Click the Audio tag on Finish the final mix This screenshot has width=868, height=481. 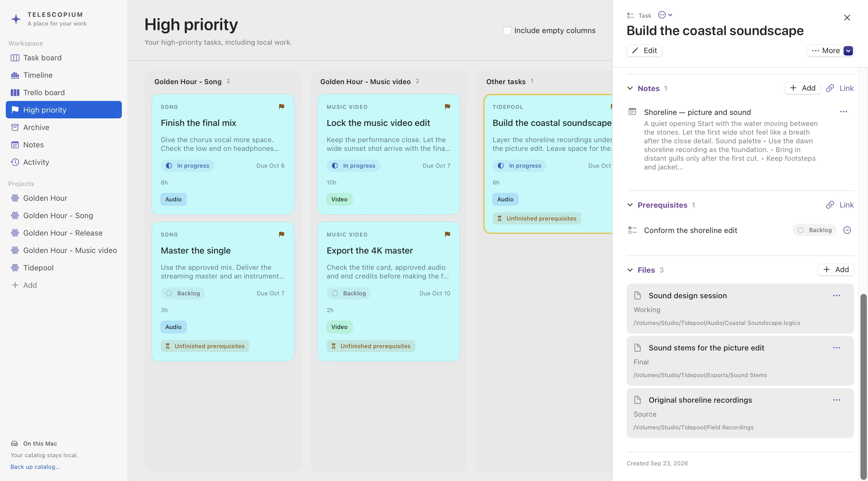pos(173,199)
